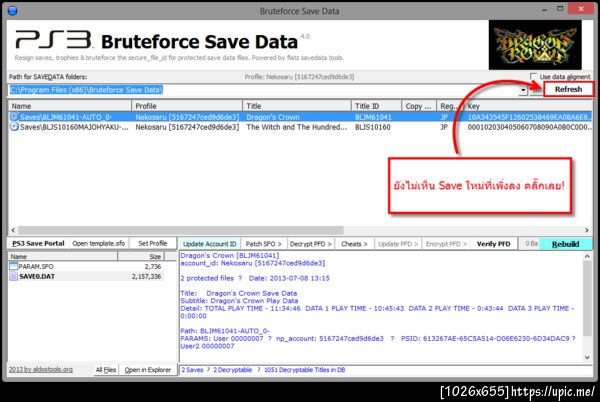The width and height of the screenshot is (600, 402).
Task: Click the PARAM.SFO file icon
Action: pyautogui.click(x=14, y=266)
